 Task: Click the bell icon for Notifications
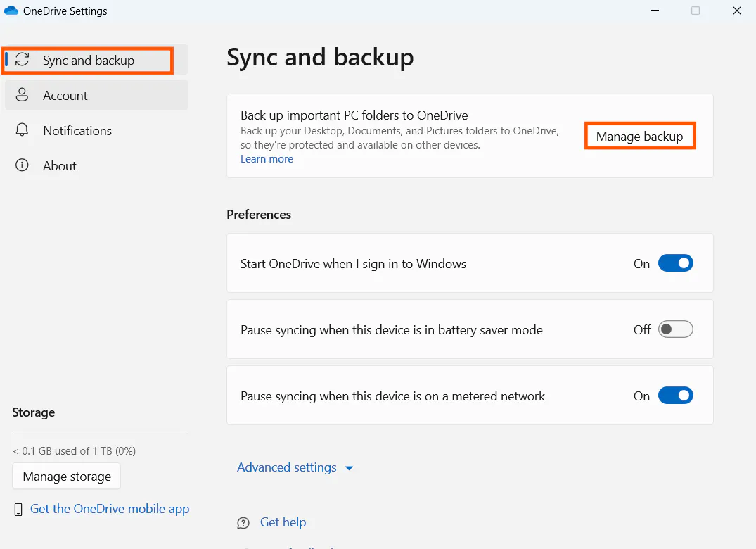click(x=23, y=130)
